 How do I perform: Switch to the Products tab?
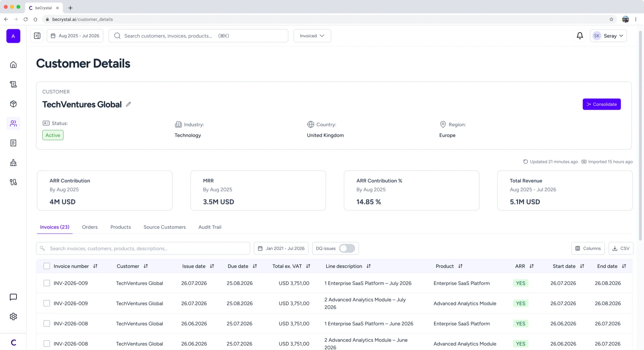coord(121,227)
